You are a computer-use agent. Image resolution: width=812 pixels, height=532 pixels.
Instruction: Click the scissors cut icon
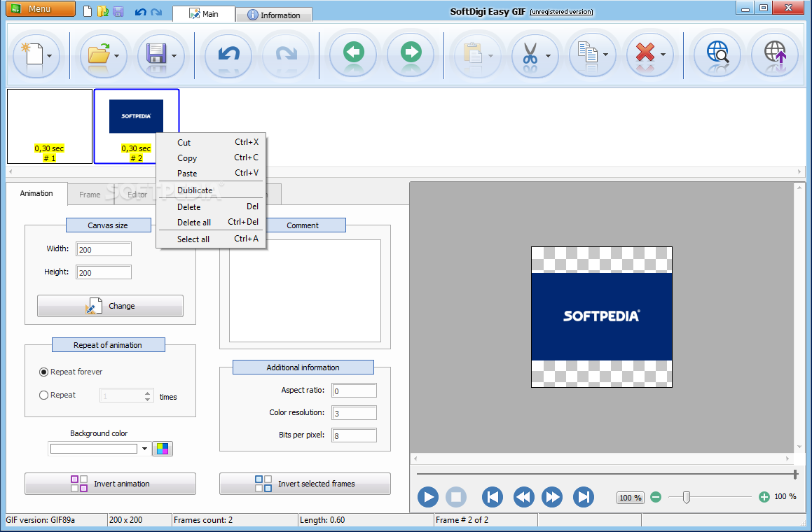530,54
